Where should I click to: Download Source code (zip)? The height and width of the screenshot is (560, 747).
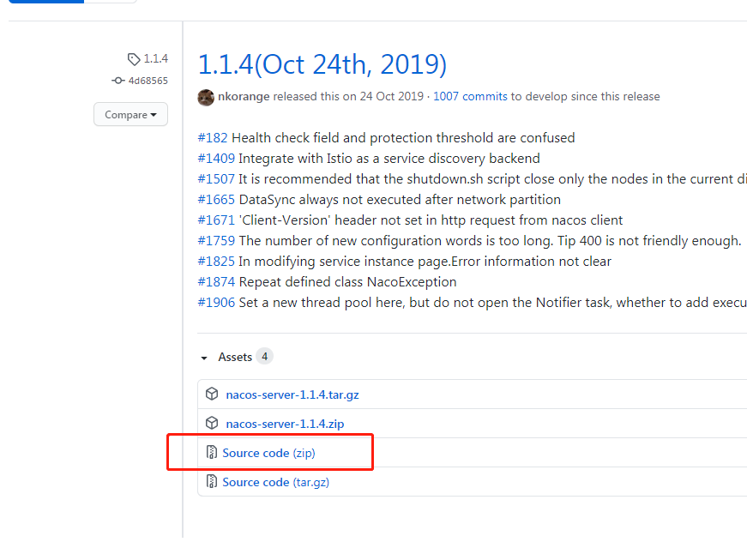coord(268,453)
